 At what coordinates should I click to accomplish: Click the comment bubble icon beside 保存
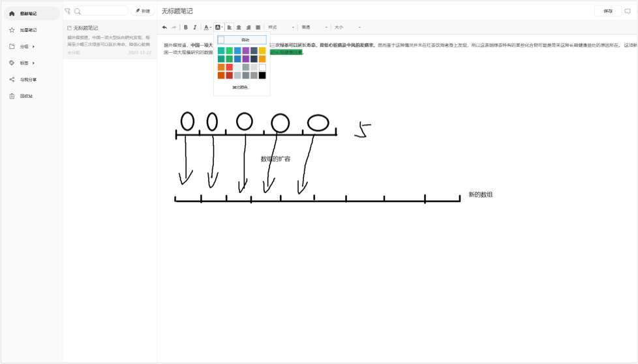[628, 11]
